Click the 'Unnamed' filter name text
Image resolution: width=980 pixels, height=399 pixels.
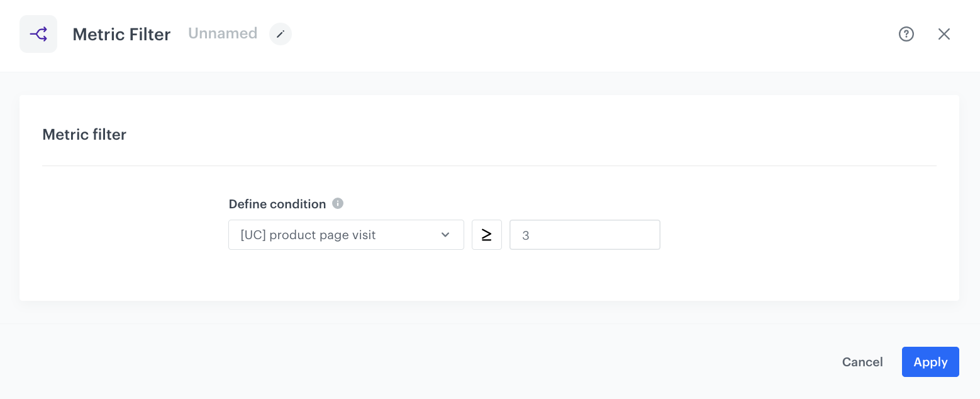[223, 33]
